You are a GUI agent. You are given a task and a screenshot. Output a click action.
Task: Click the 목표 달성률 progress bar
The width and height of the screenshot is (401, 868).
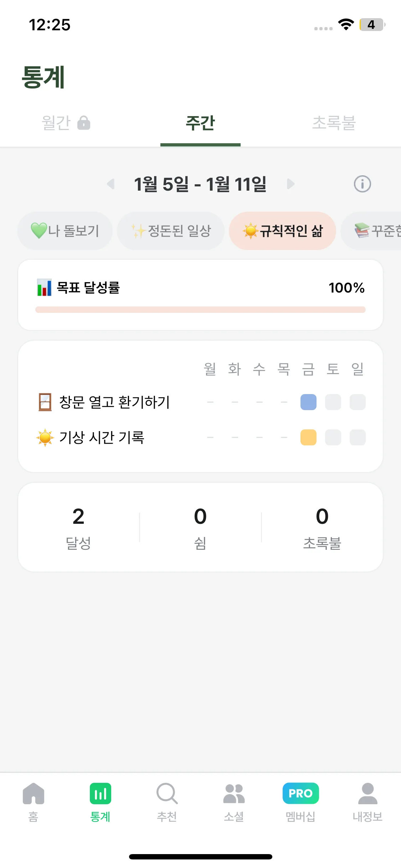click(200, 310)
